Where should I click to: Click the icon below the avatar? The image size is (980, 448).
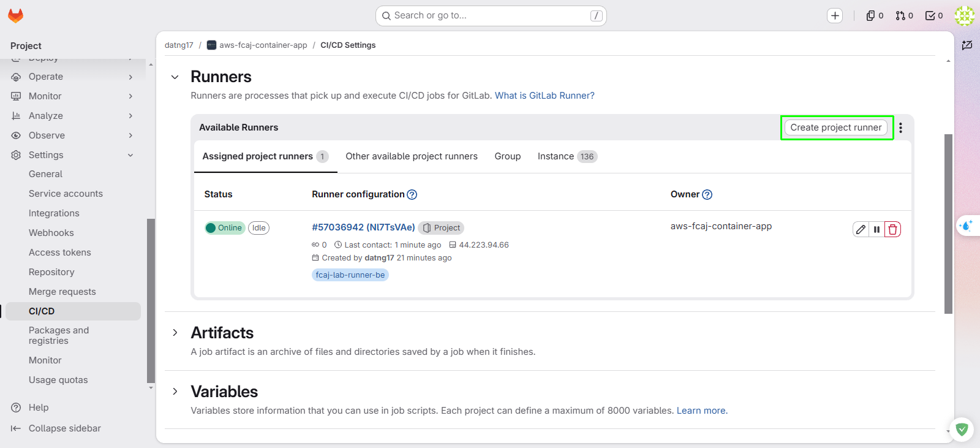967,45
